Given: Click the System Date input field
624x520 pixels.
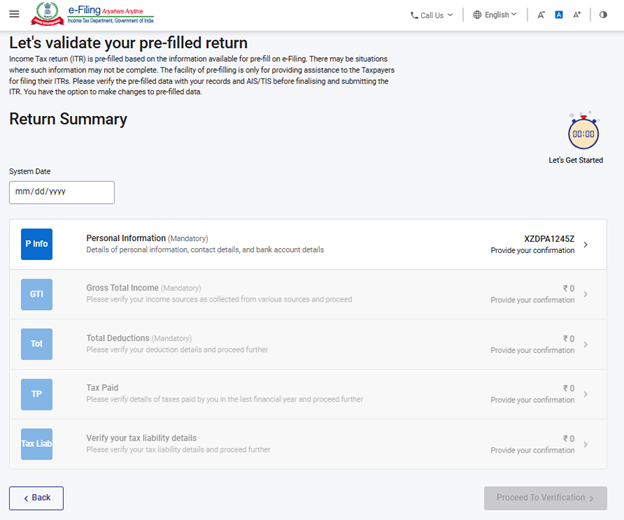Looking at the screenshot, I should (62, 193).
